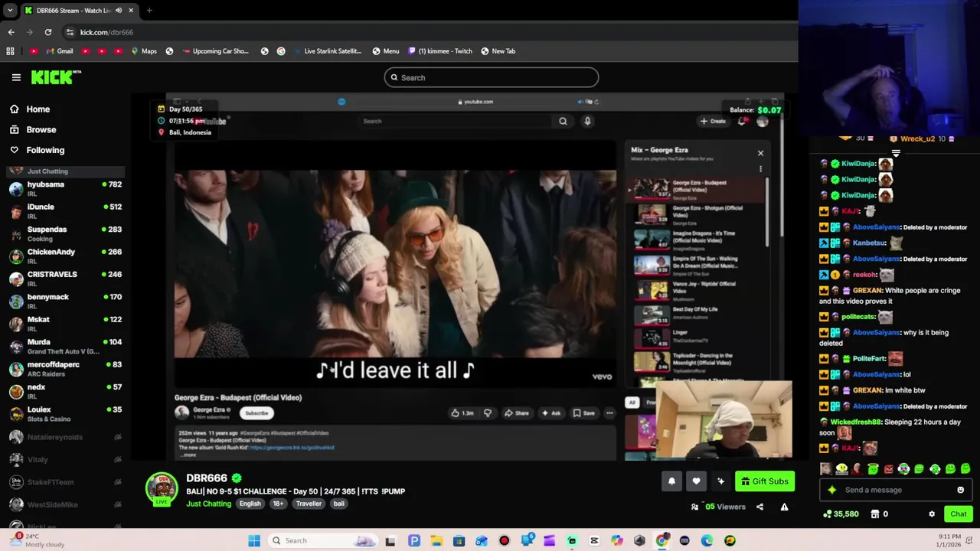Open kimmee - Twitch bookmark
Image resolution: width=980 pixels, height=551 pixels.
(x=439, y=51)
